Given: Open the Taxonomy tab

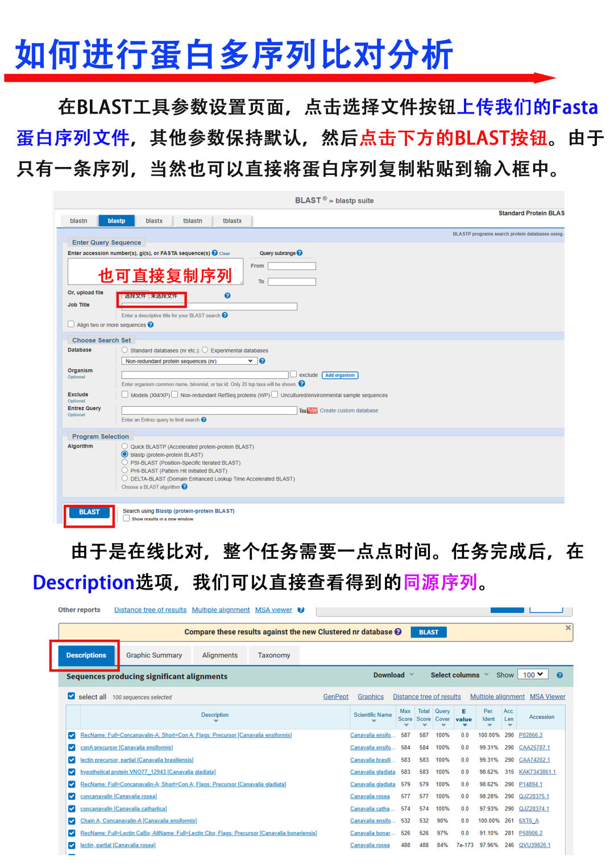Looking at the screenshot, I should (274, 655).
